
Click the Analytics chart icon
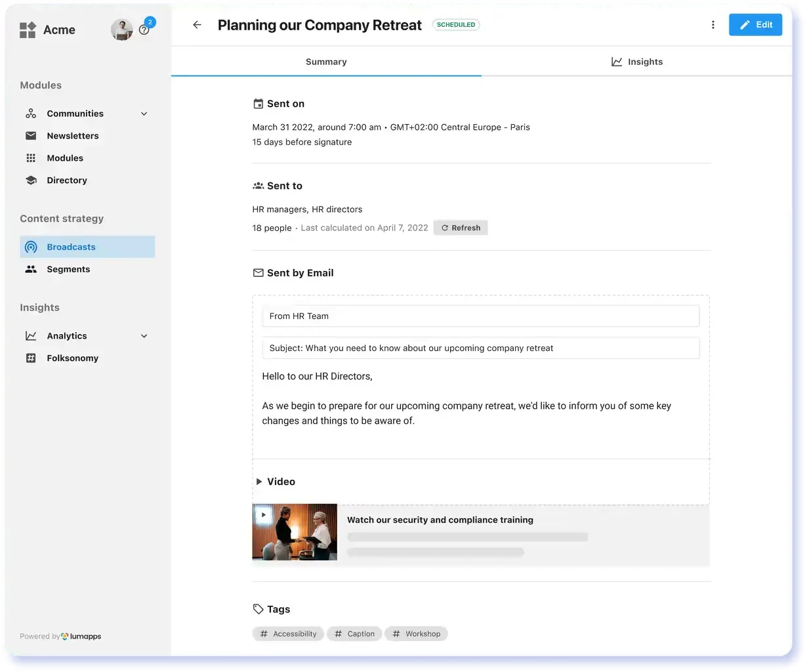coord(31,336)
